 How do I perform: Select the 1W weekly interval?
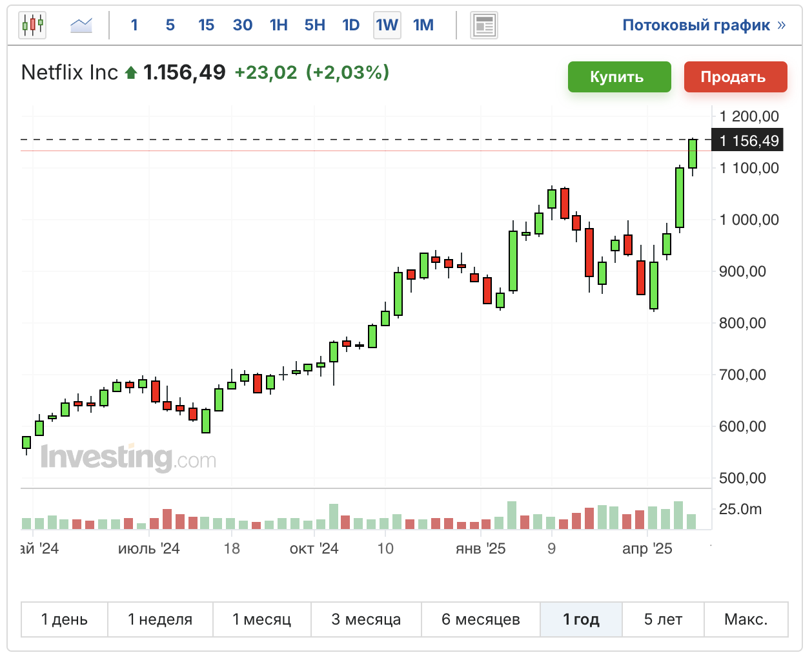coord(387,25)
